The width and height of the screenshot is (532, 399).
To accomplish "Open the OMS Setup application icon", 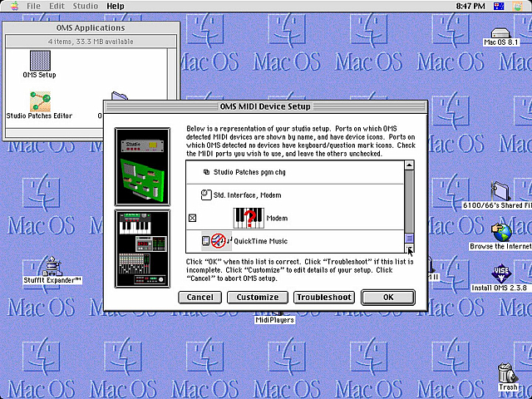I will coord(40,61).
